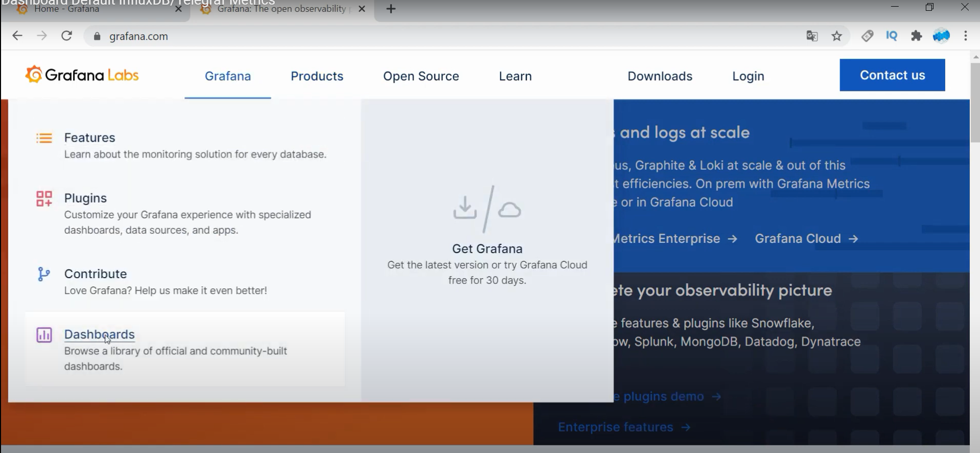Click the padlock site info icon

pyautogui.click(x=97, y=36)
